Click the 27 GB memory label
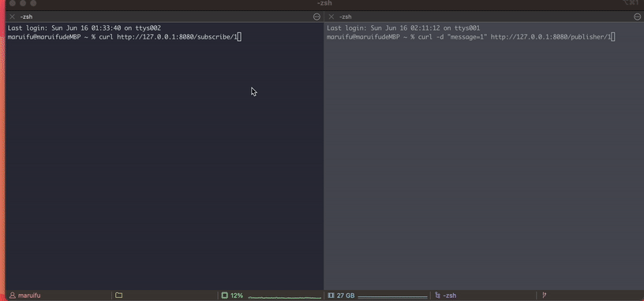 tap(346, 295)
